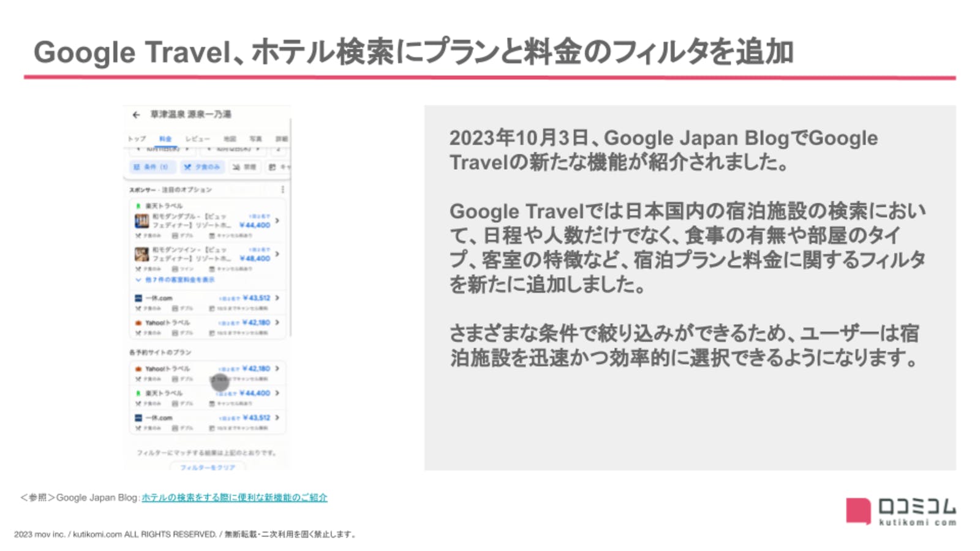Open the ホテルの検索をする際に便利な新機能のご紹介 link
980x551 pixels.
click(235, 498)
